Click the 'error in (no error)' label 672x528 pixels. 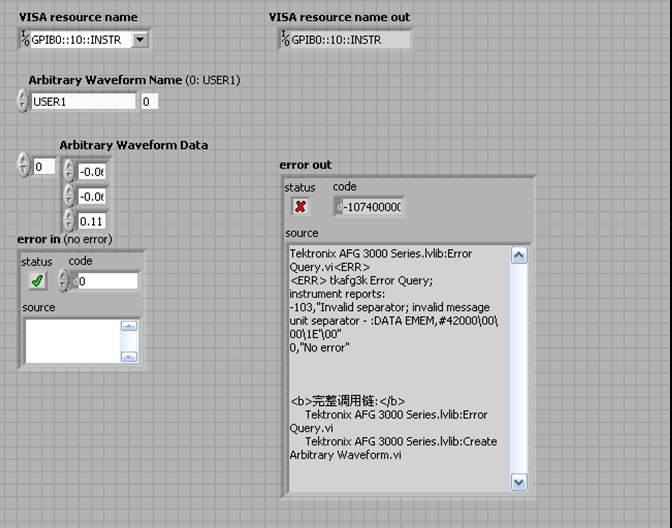coord(65,239)
